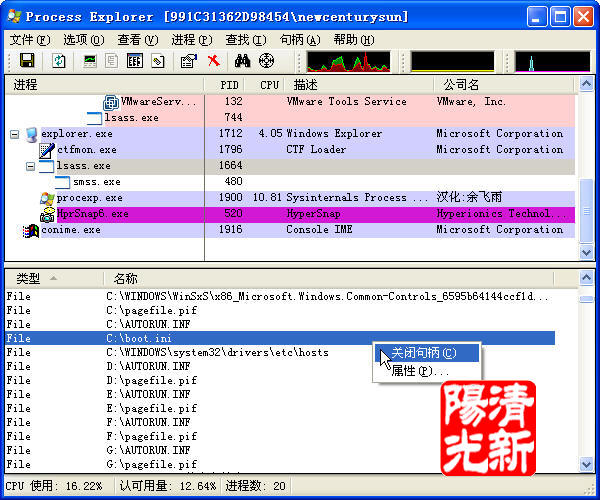Screen dimensions: 600x500
Task: Click the binoculars Find handle icon
Action: (243, 60)
